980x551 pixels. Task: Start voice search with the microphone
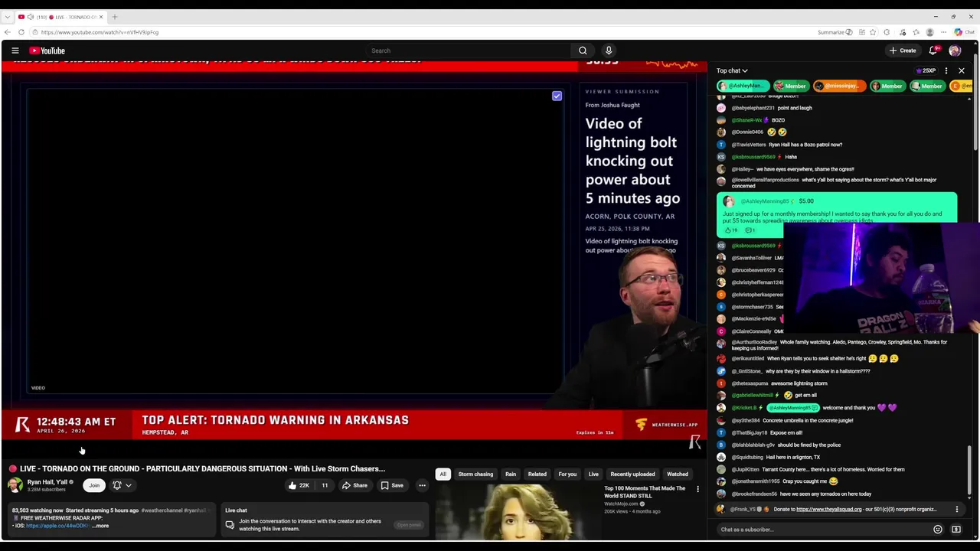coord(609,51)
